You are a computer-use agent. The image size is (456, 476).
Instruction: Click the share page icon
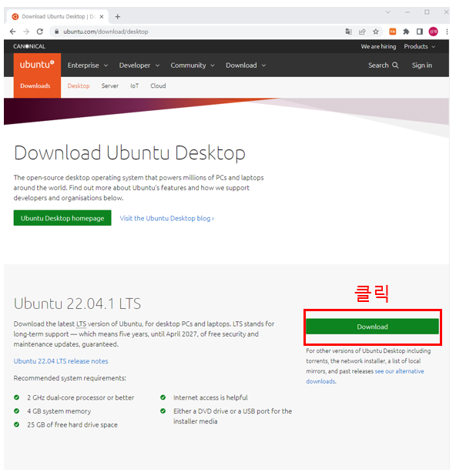tap(362, 32)
